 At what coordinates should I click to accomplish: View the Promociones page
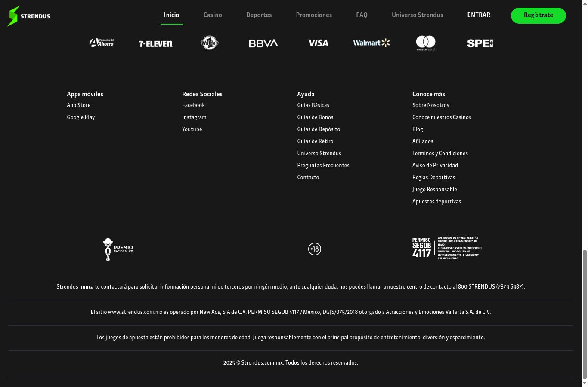point(314,15)
